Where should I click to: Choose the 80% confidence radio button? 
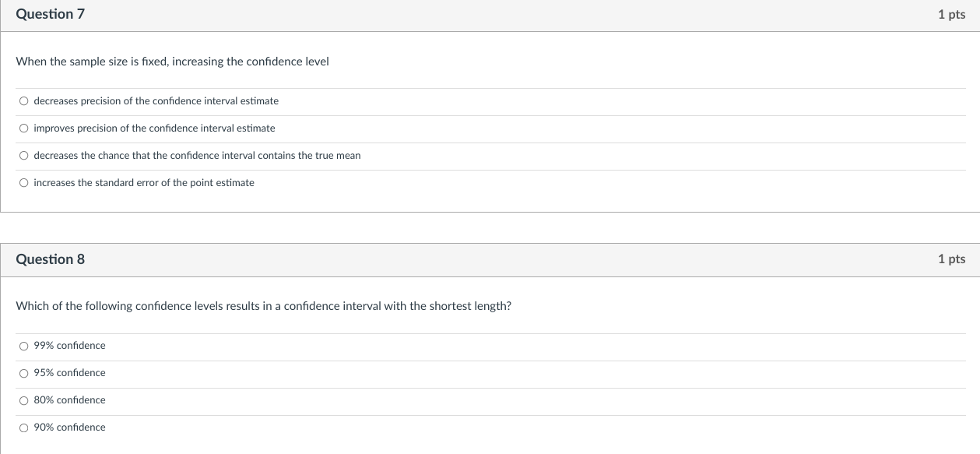24,400
